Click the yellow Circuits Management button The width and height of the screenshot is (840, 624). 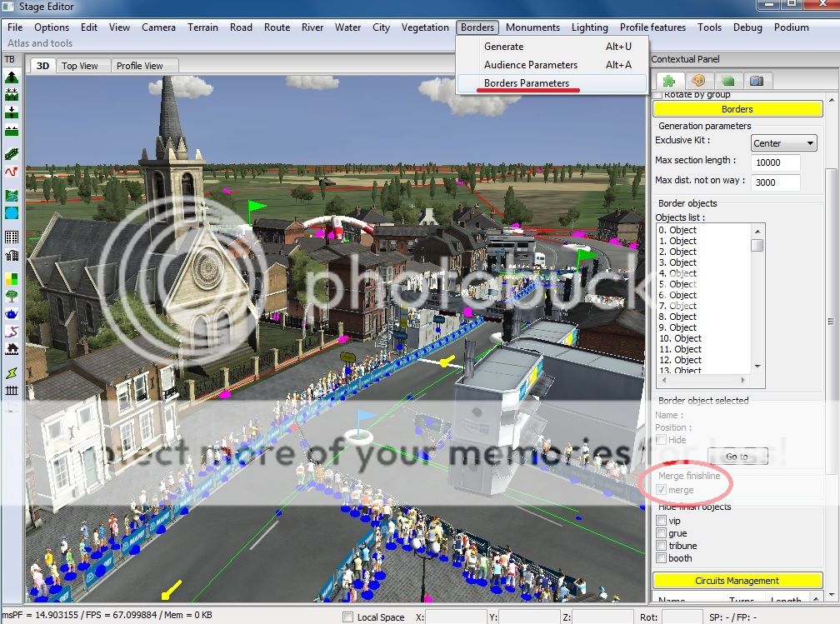[x=737, y=581]
